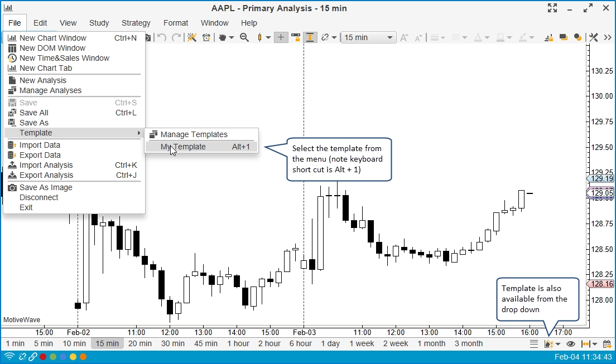Viewport: 616px width, 364px height.
Task: Click the Undo arrow in the toolbar
Action: click(161, 37)
